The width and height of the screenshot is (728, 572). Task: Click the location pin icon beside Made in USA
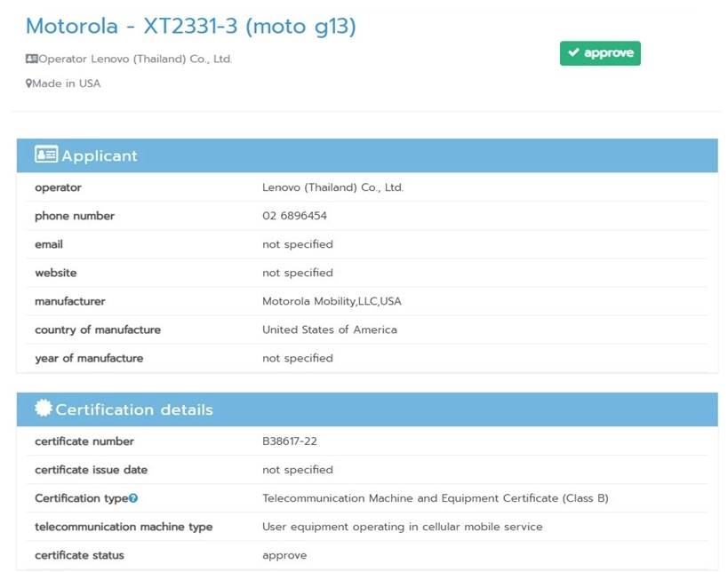pyautogui.click(x=28, y=83)
